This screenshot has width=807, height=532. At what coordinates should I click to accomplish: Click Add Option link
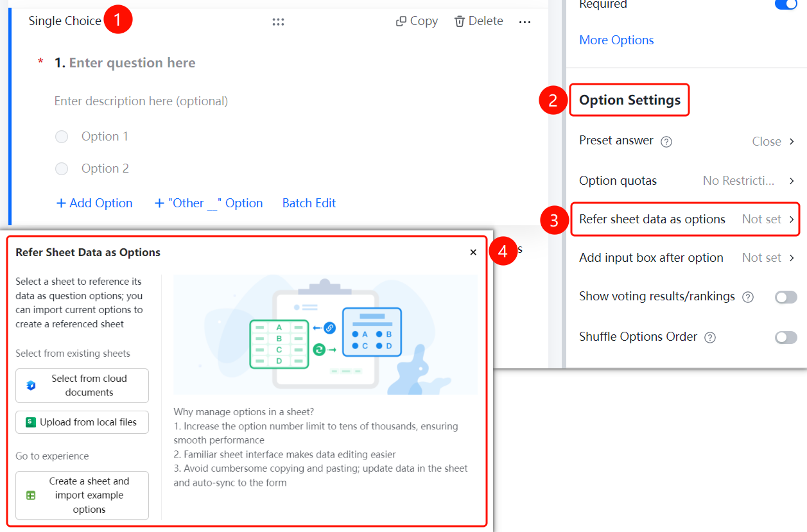94,203
